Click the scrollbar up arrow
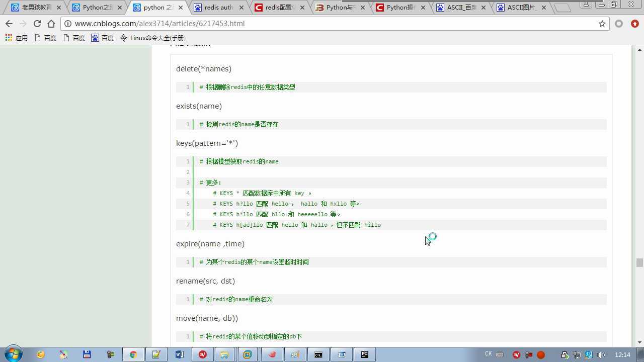This screenshot has width=644, height=362. [x=639, y=50]
